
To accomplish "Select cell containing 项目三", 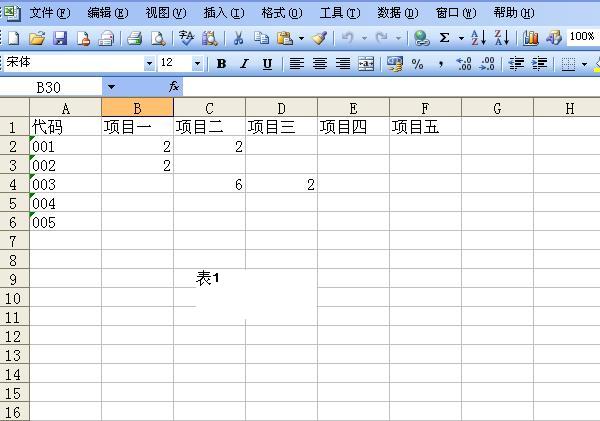I will click(281, 127).
